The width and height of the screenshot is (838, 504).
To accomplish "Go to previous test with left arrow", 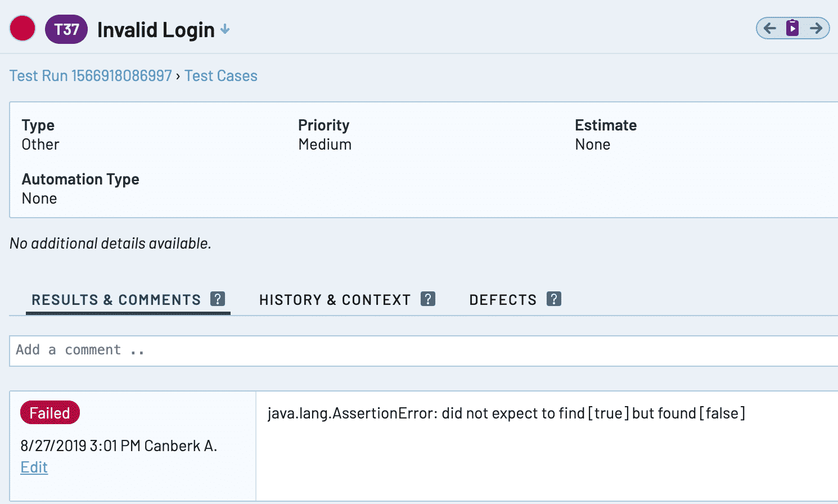I will pyautogui.click(x=770, y=28).
